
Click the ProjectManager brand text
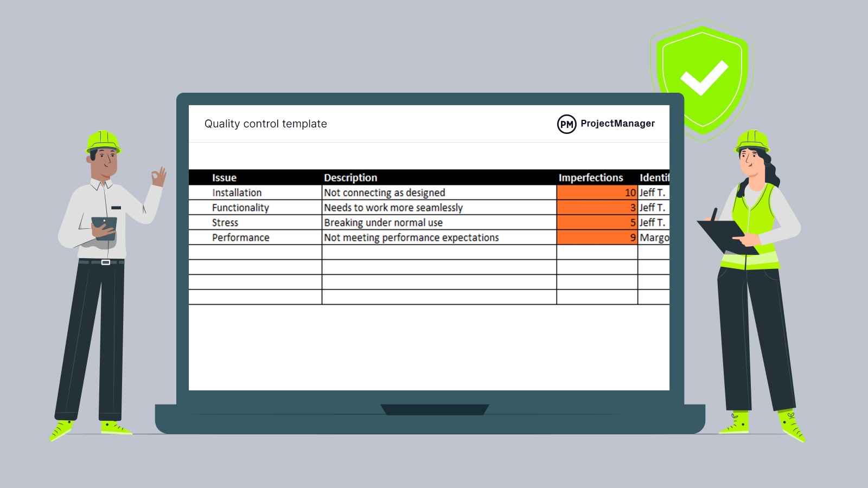tap(617, 124)
